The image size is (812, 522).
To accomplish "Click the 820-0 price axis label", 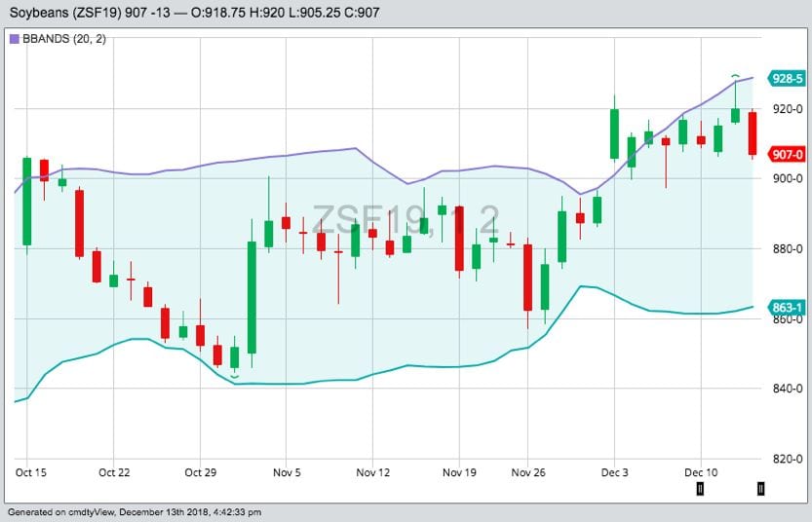I will 787,459.
